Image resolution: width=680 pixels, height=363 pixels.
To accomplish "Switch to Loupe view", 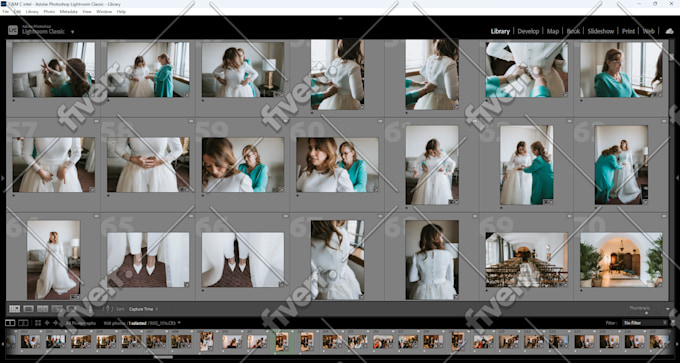I will (29, 309).
